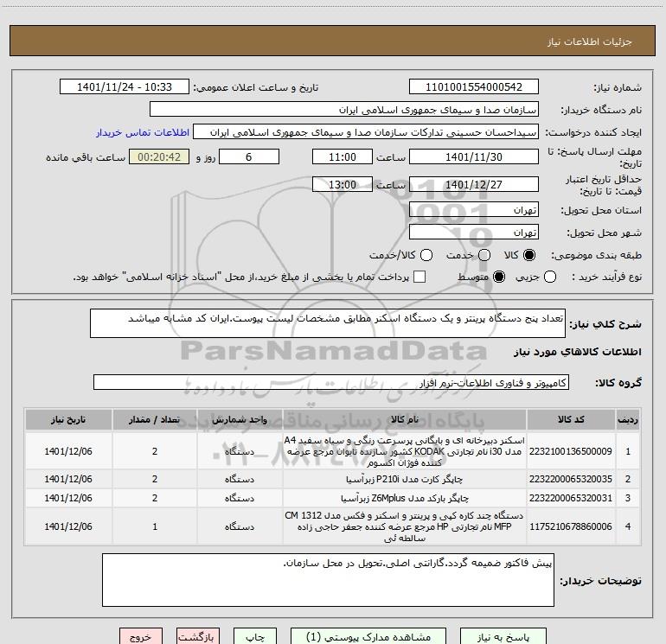
Task: Click the need number field 1101001554000542
Action: tap(474, 87)
